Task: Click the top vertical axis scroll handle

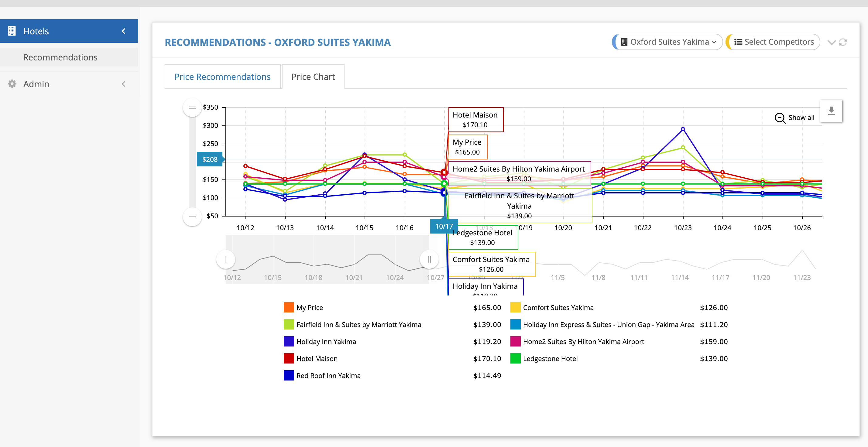Action: (192, 108)
